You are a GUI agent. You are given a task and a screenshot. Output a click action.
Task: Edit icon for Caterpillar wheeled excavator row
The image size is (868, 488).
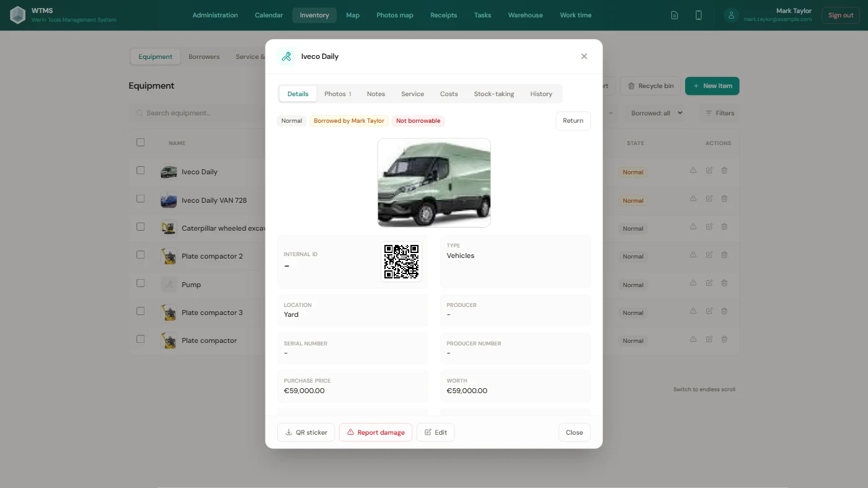pos(709,226)
